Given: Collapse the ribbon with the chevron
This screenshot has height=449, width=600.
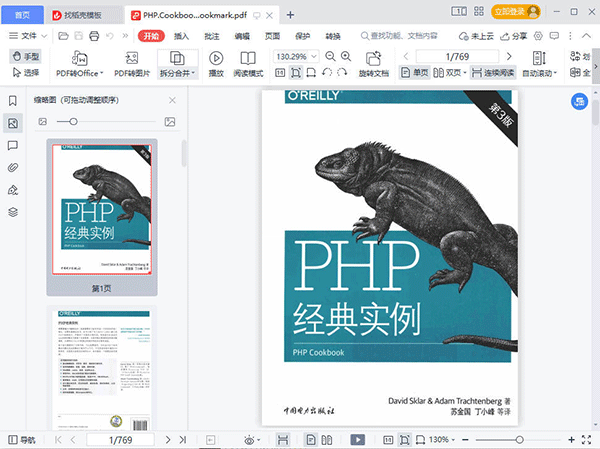Looking at the screenshot, I should pyautogui.click(x=586, y=36).
